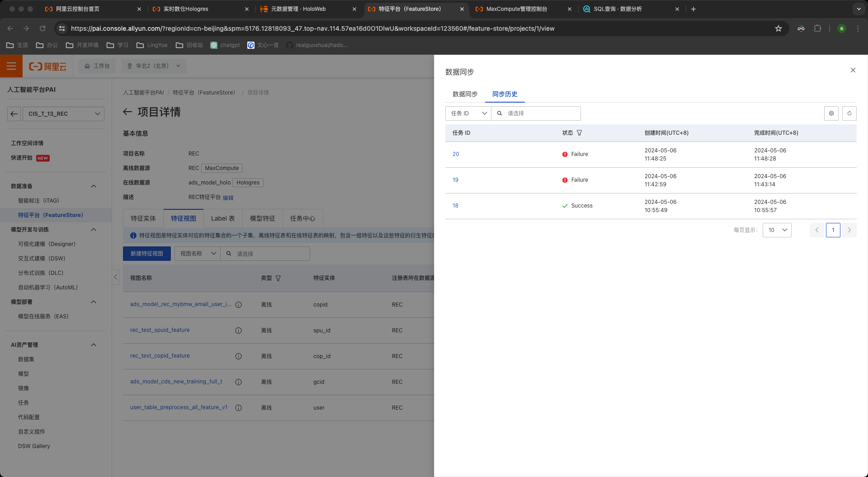Click the browser address bar URL
The width and height of the screenshot is (868, 477).
[313, 28]
